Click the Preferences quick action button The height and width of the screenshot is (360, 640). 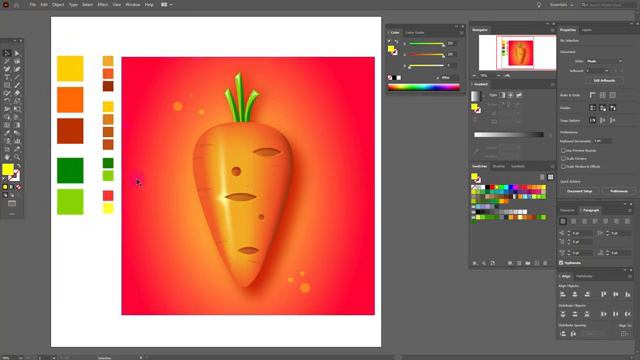point(619,191)
